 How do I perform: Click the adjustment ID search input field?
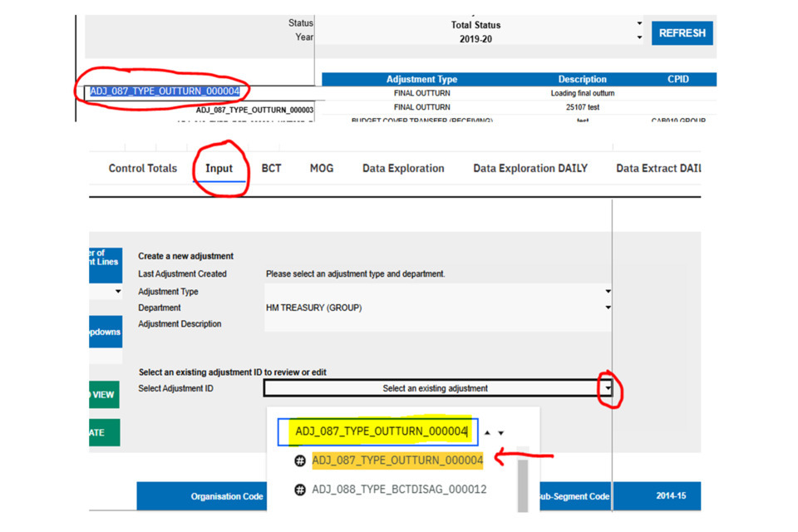[378, 431]
